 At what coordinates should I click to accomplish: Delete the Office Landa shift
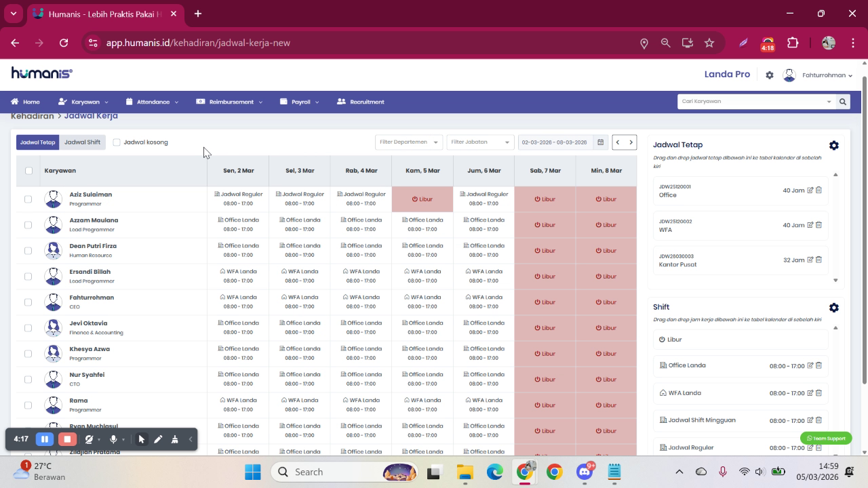[818, 365]
